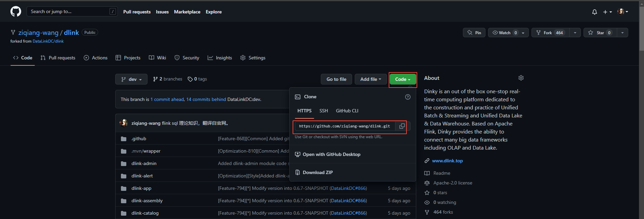Edit About details with gear icon
This screenshot has height=219, width=644.
tap(521, 78)
